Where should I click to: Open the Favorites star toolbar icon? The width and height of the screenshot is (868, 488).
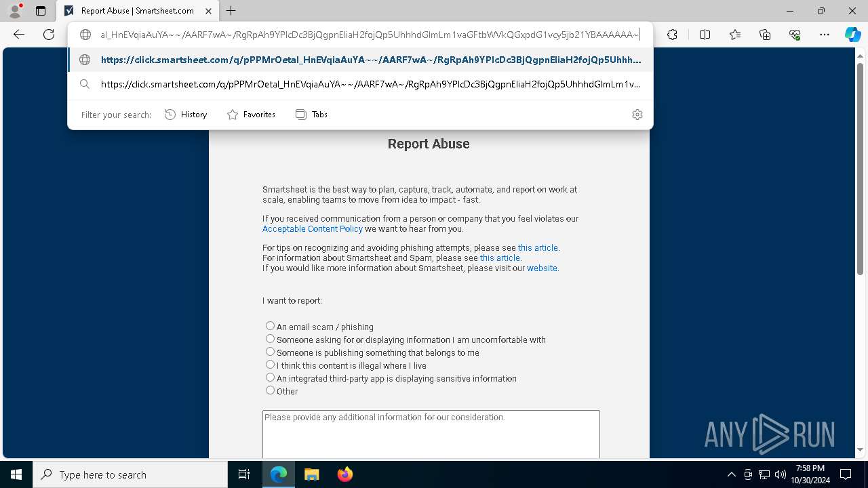coord(735,35)
